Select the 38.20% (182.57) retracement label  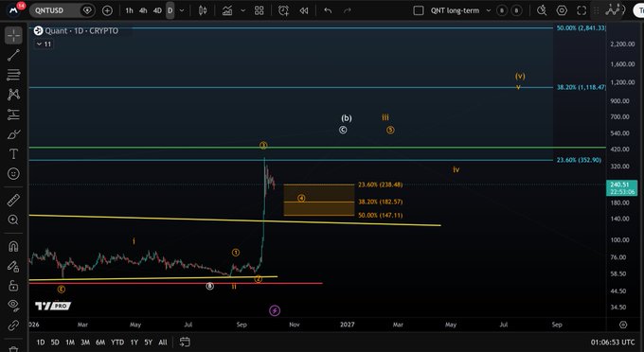(381, 202)
